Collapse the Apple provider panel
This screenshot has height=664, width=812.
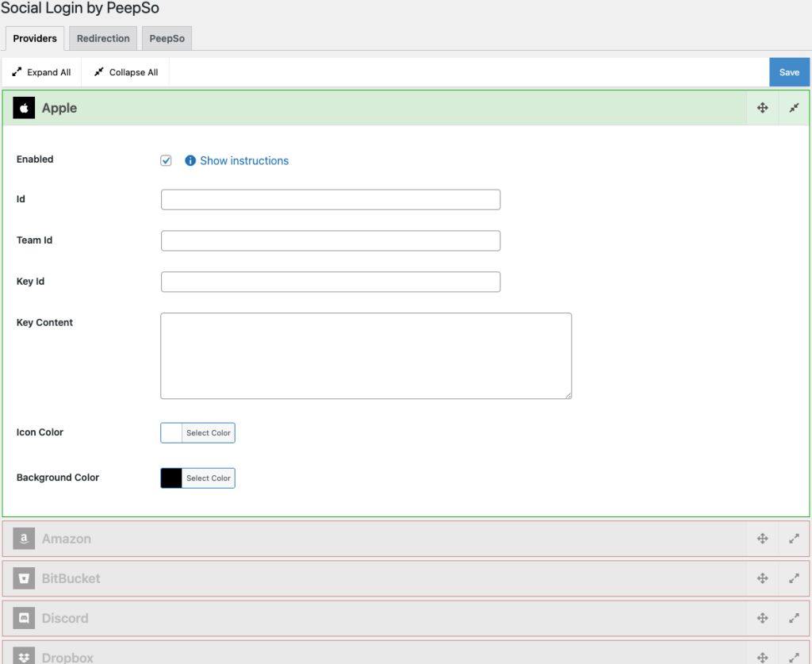[x=794, y=108]
